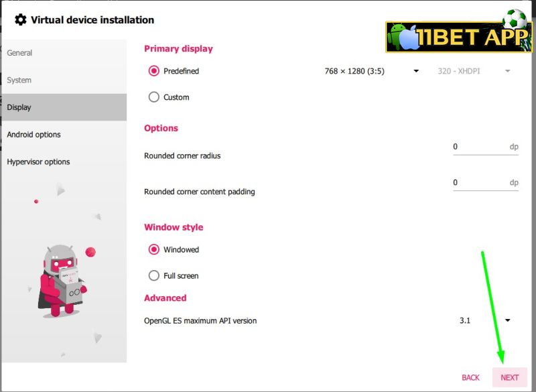
Task: Click the Android robot icon in banner
Action: pos(397,36)
